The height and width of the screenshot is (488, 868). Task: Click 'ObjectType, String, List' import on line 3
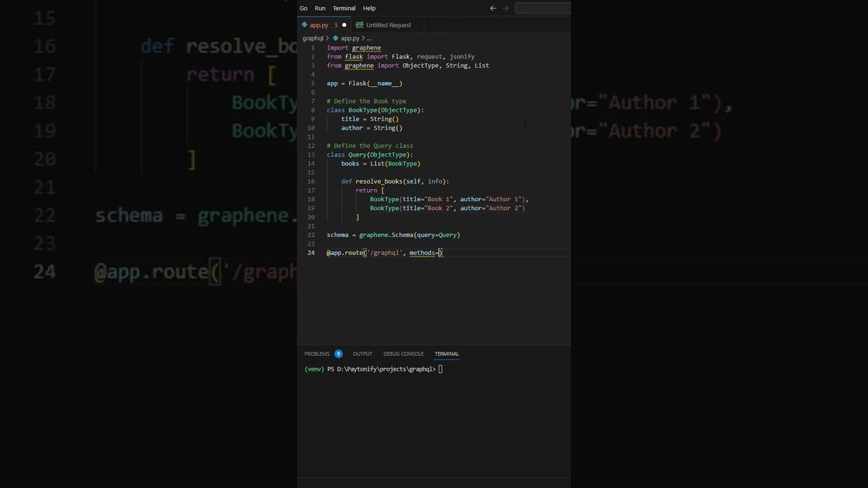(x=446, y=66)
